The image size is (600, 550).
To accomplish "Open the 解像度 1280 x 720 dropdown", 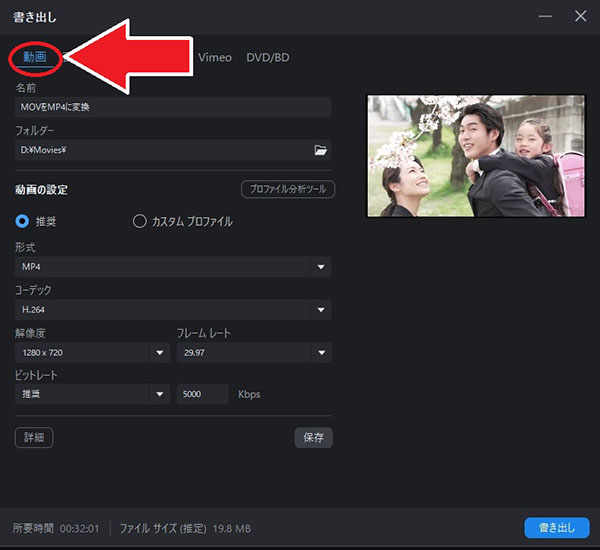I will click(x=92, y=353).
